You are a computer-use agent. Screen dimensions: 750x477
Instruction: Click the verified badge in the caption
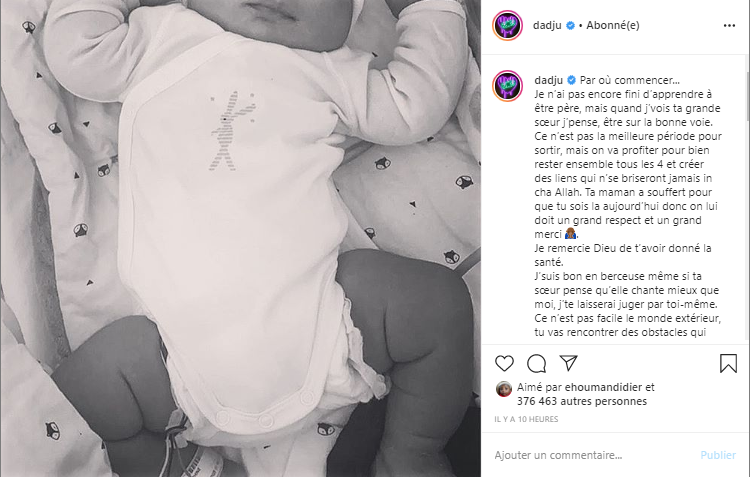(571, 80)
